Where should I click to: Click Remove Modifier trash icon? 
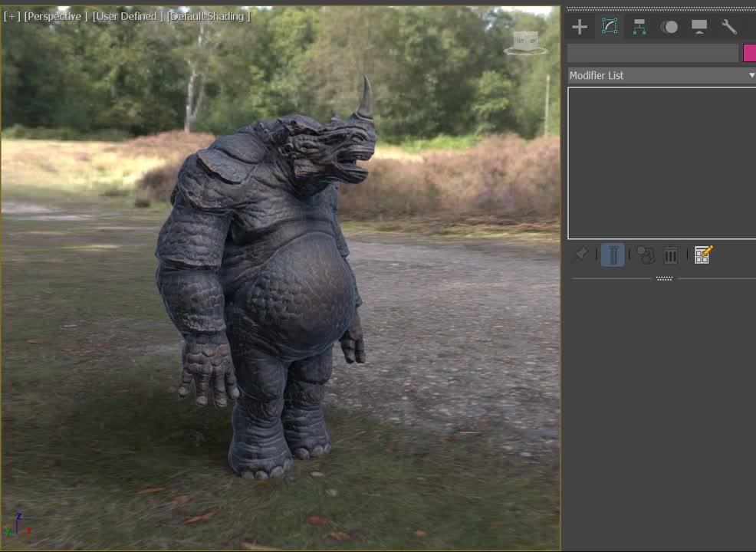point(670,255)
